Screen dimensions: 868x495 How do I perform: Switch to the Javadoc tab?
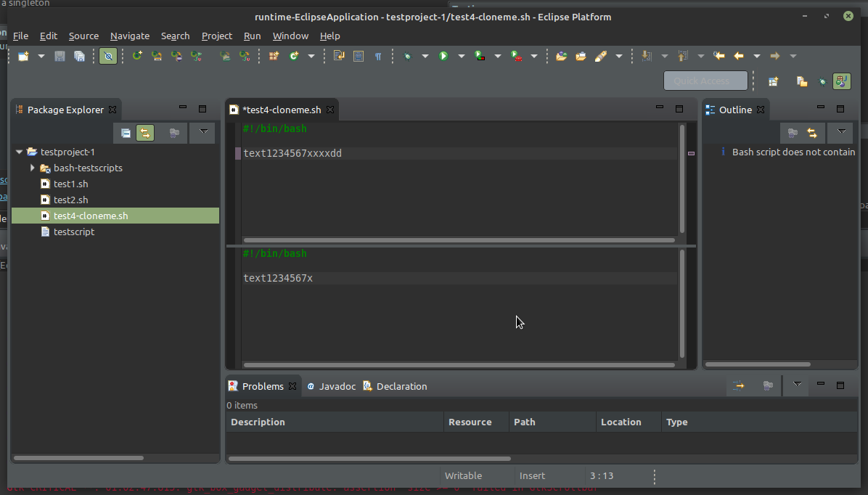point(331,386)
